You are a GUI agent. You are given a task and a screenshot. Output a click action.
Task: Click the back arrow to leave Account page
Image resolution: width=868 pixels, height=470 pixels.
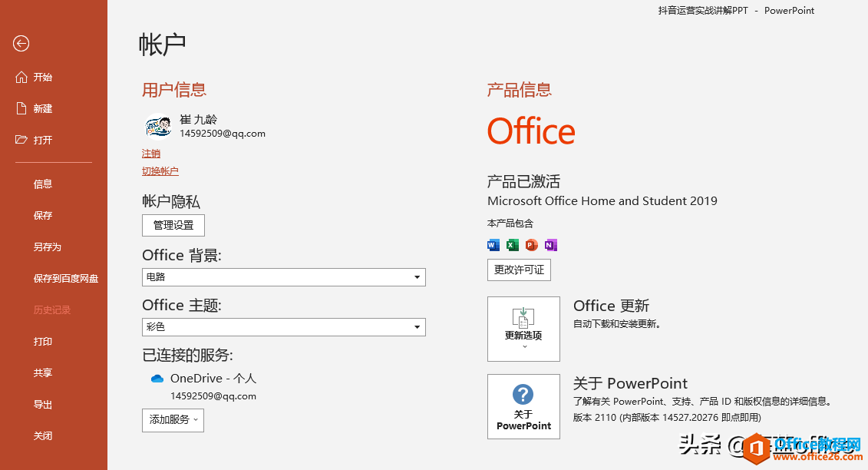click(x=20, y=45)
